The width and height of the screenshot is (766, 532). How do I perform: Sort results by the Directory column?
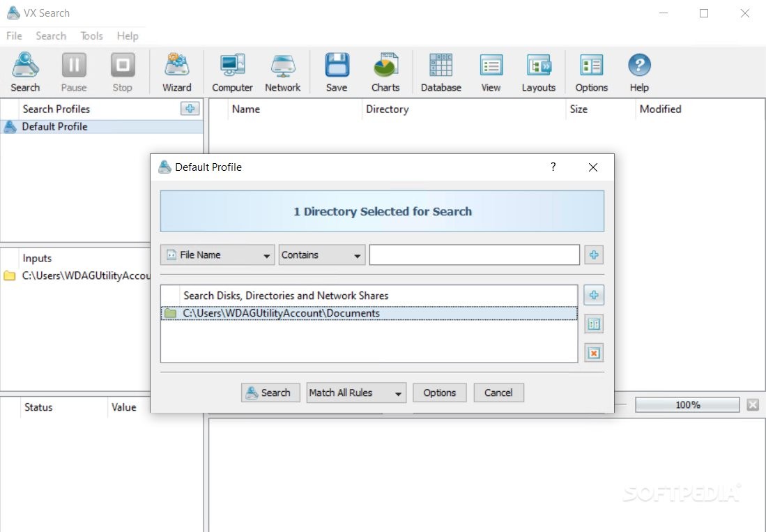coord(464,109)
